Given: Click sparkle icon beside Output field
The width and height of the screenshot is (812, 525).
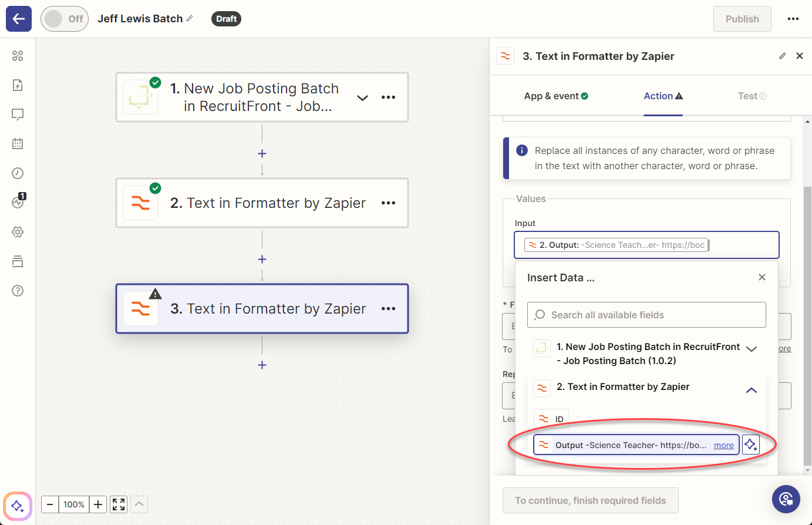Looking at the screenshot, I should pos(751,445).
